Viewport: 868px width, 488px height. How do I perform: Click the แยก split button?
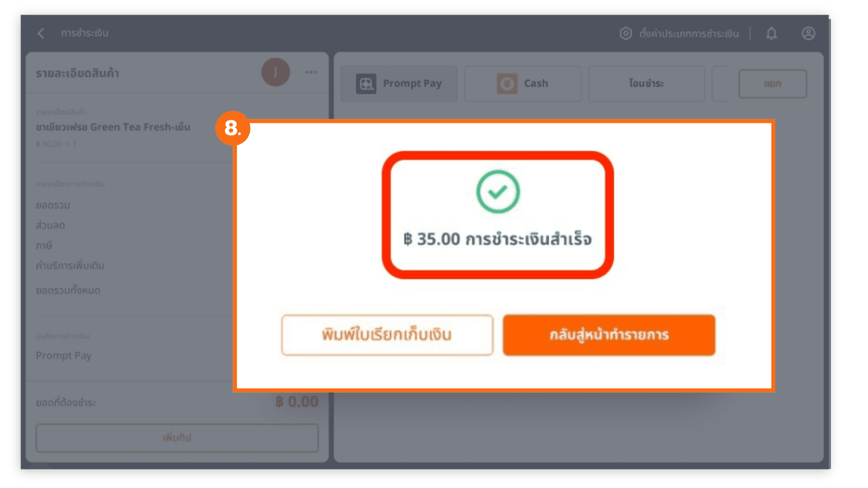tap(773, 84)
